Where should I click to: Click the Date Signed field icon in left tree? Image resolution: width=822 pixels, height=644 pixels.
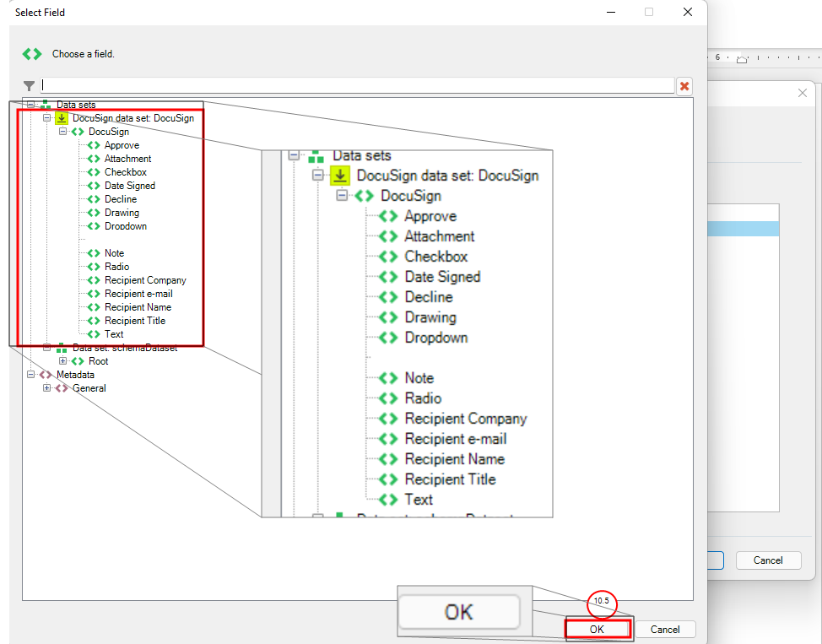pos(94,186)
